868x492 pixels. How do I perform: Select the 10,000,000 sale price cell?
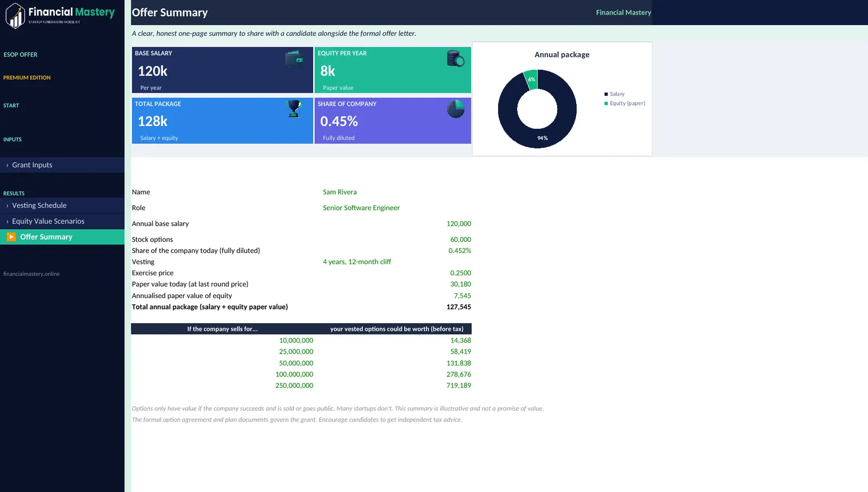tap(296, 340)
